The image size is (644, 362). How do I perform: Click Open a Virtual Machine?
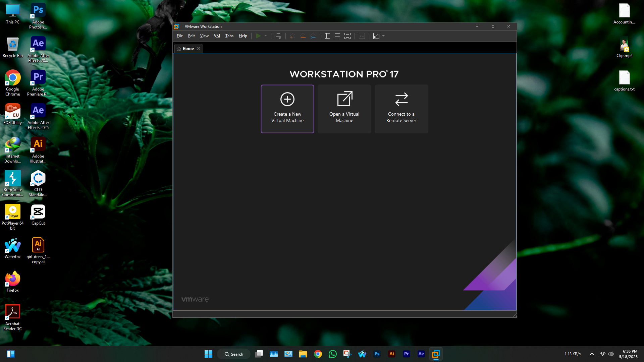[x=344, y=109]
